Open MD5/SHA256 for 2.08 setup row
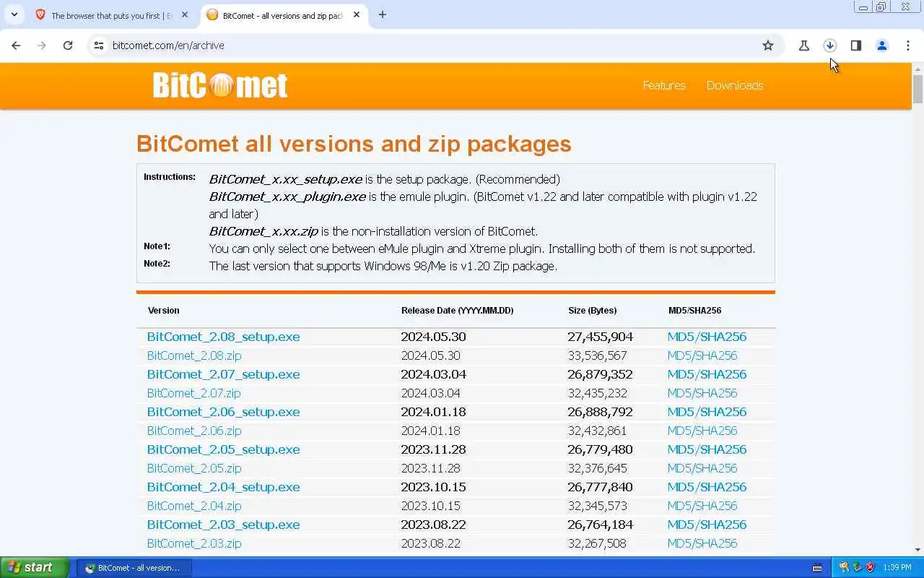The width and height of the screenshot is (924, 578). (x=707, y=337)
